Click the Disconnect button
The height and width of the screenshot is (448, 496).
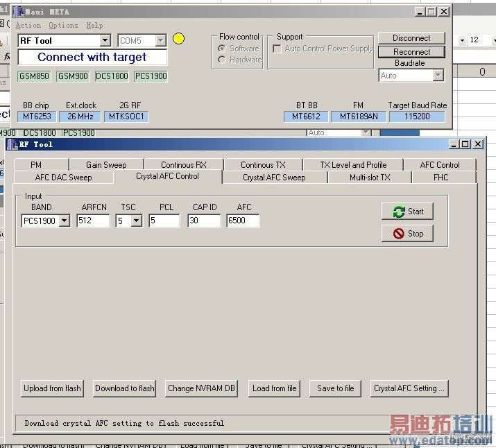411,38
